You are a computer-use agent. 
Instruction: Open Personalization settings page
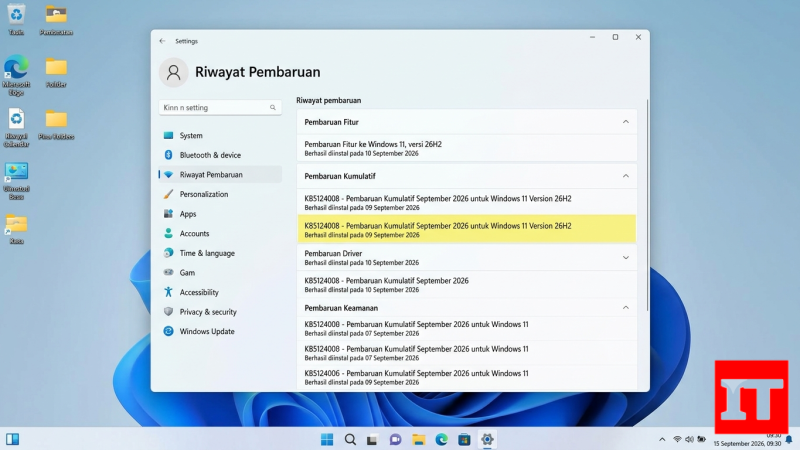(x=220, y=194)
